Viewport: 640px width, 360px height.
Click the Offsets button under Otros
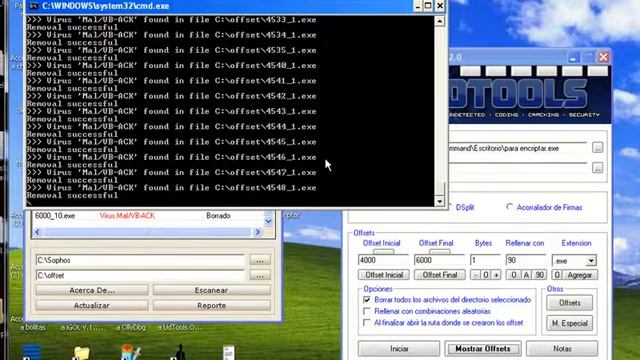569,303
